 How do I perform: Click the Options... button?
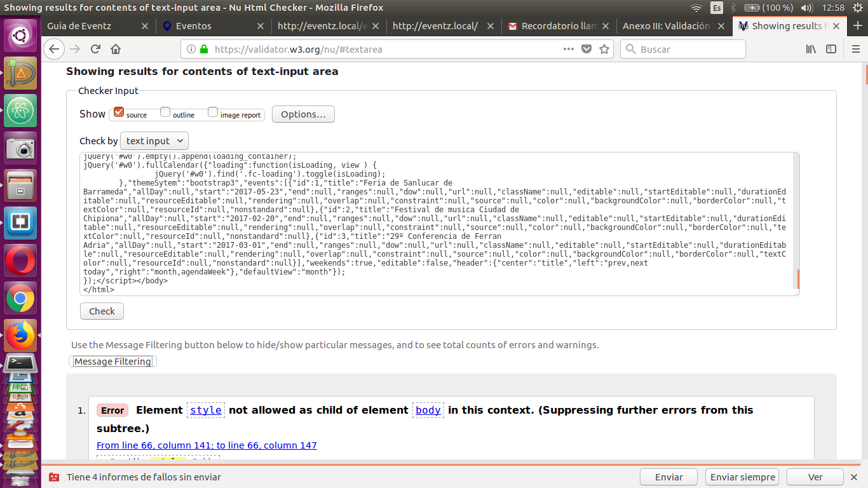point(303,114)
